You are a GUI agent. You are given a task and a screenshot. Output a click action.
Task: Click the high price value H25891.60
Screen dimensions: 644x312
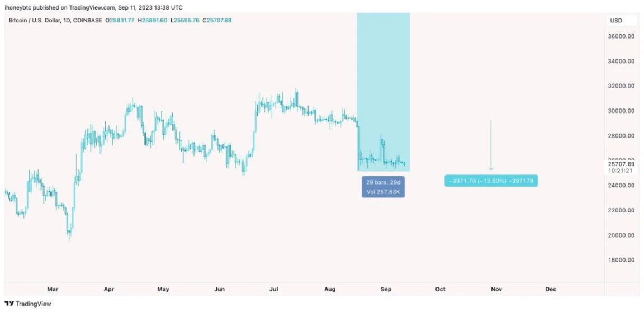point(154,21)
